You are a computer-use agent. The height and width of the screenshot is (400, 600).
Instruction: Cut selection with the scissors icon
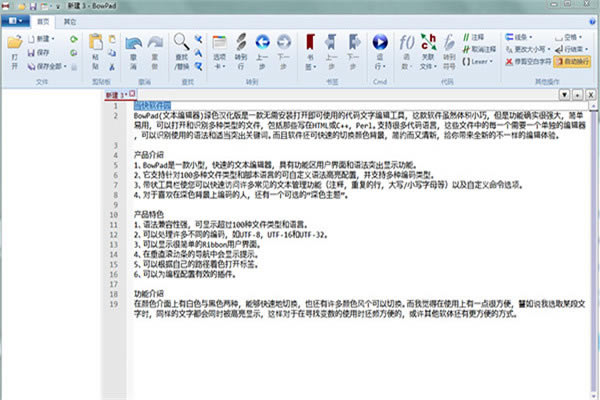(x=112, y=67)
